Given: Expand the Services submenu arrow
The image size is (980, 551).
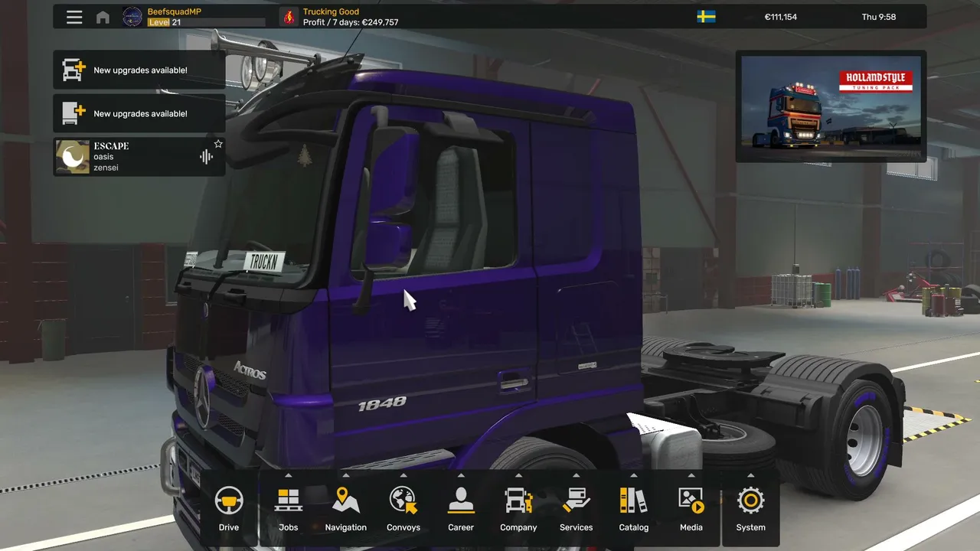Looking at the screenshot, I should tap(577, 474).
